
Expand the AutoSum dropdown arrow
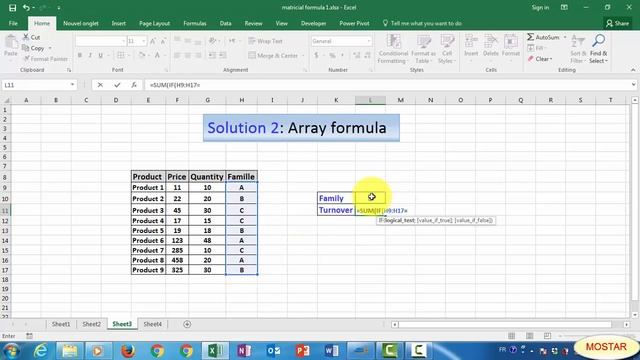(565, 37)
